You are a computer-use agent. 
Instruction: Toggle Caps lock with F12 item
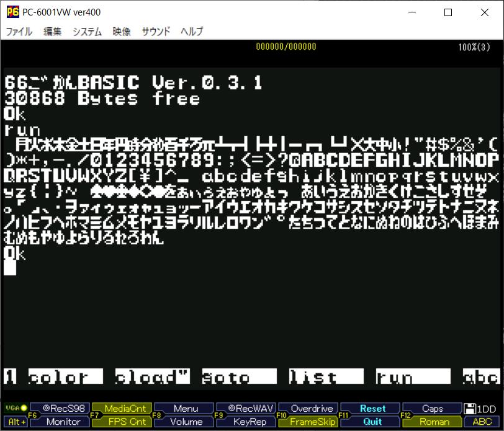(432, 408)
